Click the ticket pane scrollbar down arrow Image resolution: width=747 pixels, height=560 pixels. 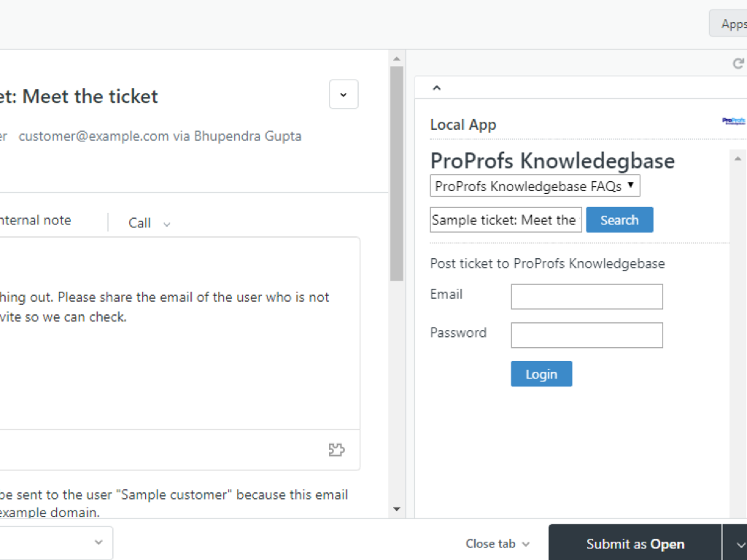397,509
